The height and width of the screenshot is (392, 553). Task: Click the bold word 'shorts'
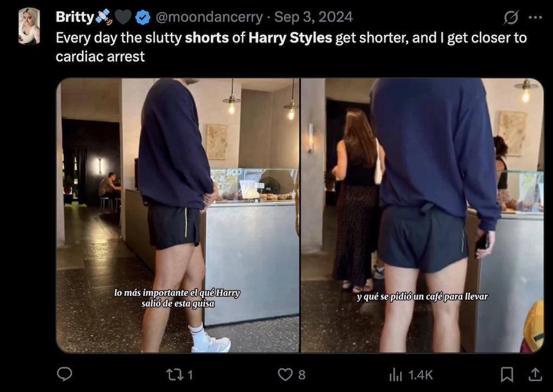207,38
